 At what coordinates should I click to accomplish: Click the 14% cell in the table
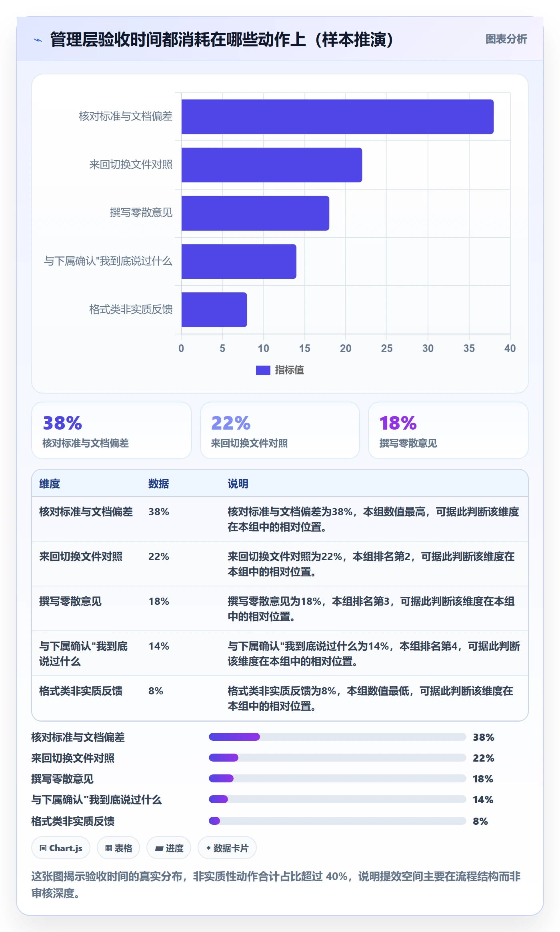159,646
